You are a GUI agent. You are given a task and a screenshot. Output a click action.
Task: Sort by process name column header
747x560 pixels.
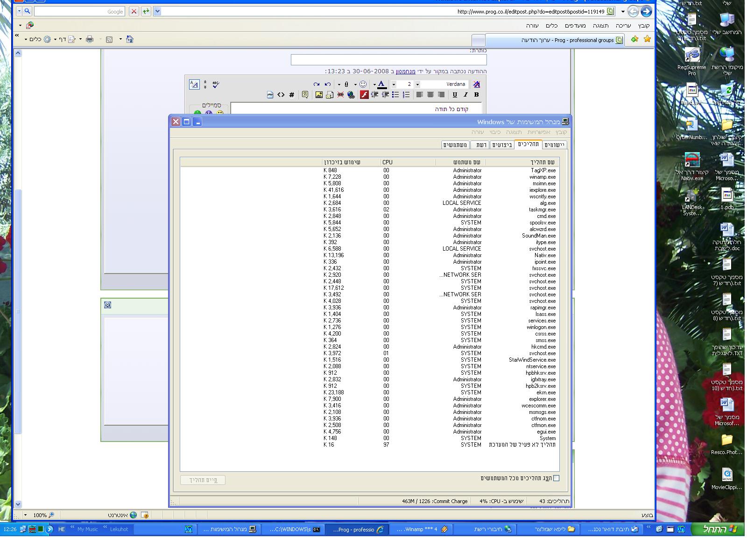522,162
